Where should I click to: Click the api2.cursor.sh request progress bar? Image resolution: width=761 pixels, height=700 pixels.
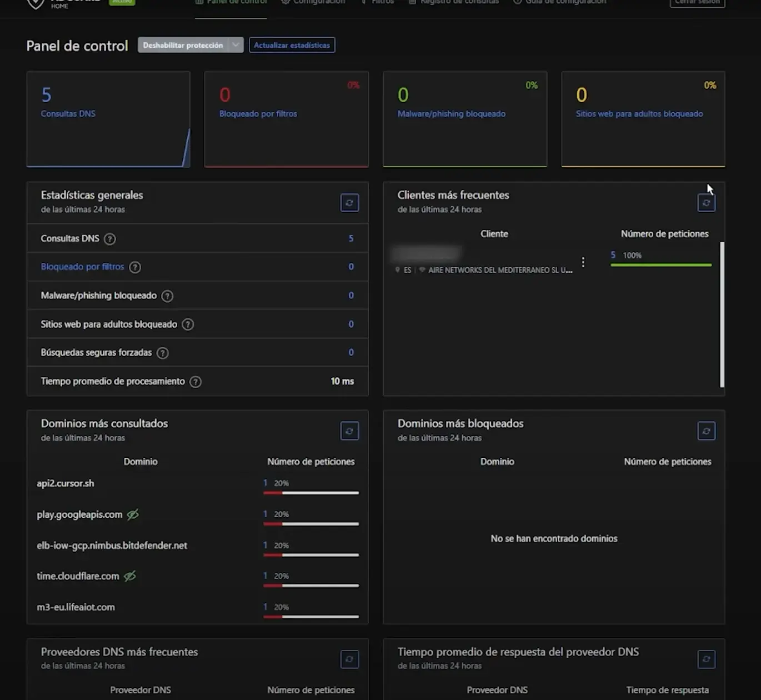[311, 493]
